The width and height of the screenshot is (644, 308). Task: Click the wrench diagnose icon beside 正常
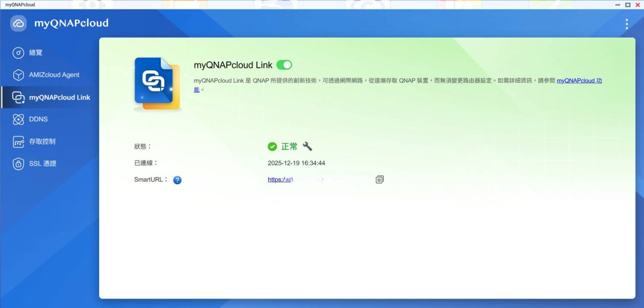coord(307,146)
